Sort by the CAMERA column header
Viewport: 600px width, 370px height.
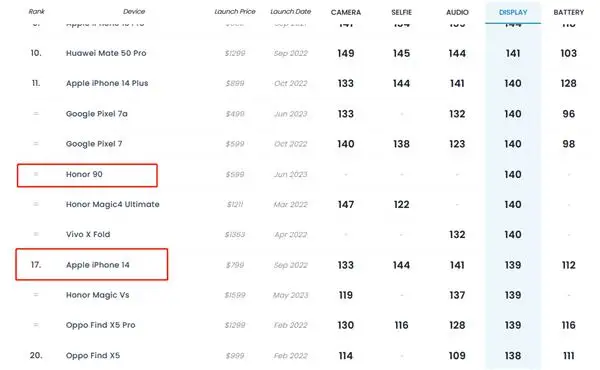346,12
